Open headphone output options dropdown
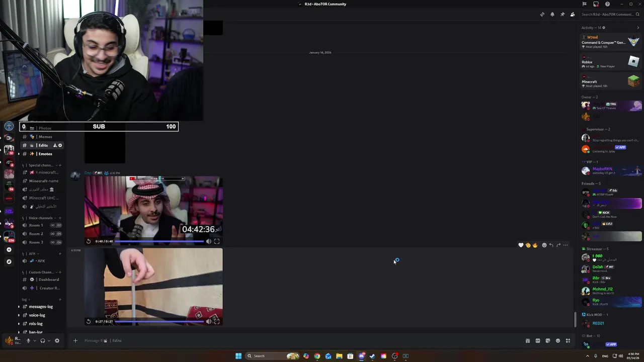 point(49,340)
